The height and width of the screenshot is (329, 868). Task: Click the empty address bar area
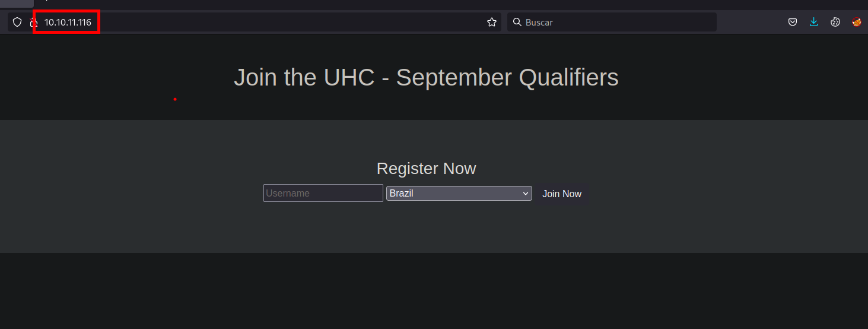(x=291, y=22)
